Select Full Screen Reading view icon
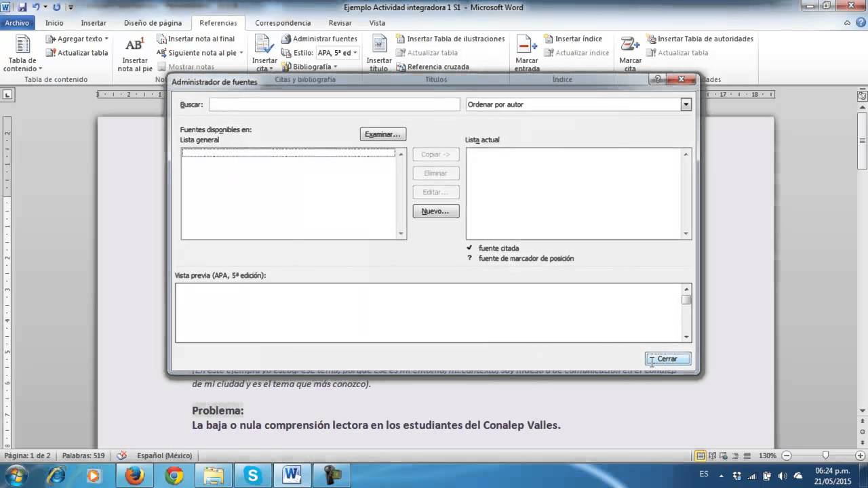Screen dimensions: 868x488 [x=713, y=455]
